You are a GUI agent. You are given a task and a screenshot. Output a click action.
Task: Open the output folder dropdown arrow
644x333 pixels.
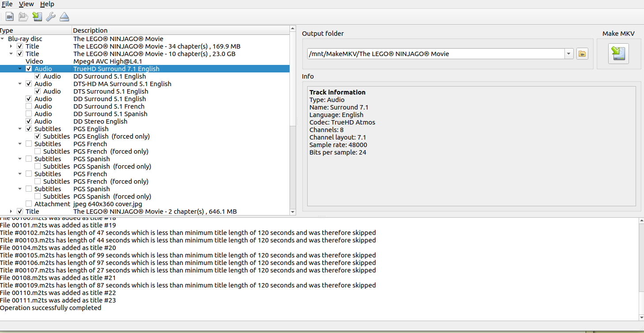[569, 54]
